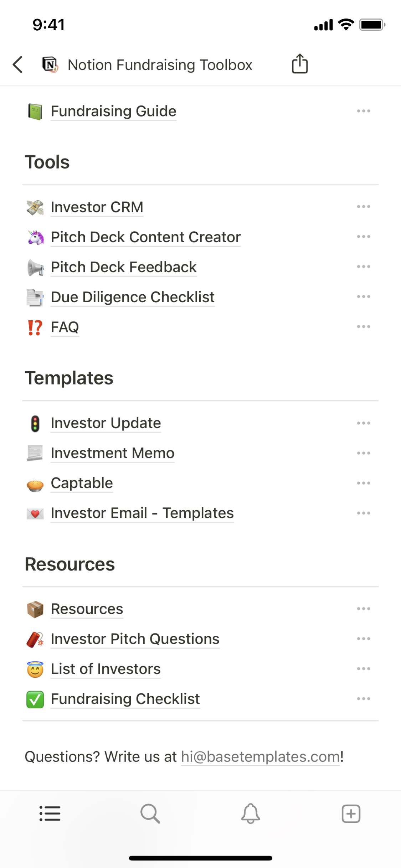Open the Investment Memo template
The image size is (401, 868).
[113, 453]
